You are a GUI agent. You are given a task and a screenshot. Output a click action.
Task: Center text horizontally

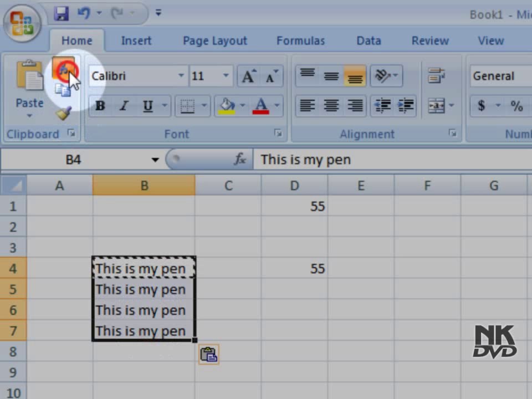331,105
